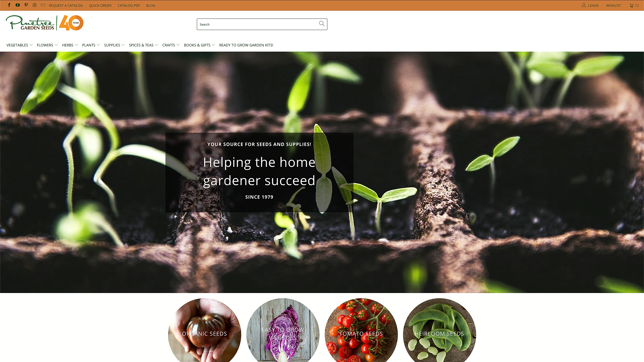This screenshot has width=644, height=362.
Task: Click the Request a Catalog link
Action: [x=66, y=5]
